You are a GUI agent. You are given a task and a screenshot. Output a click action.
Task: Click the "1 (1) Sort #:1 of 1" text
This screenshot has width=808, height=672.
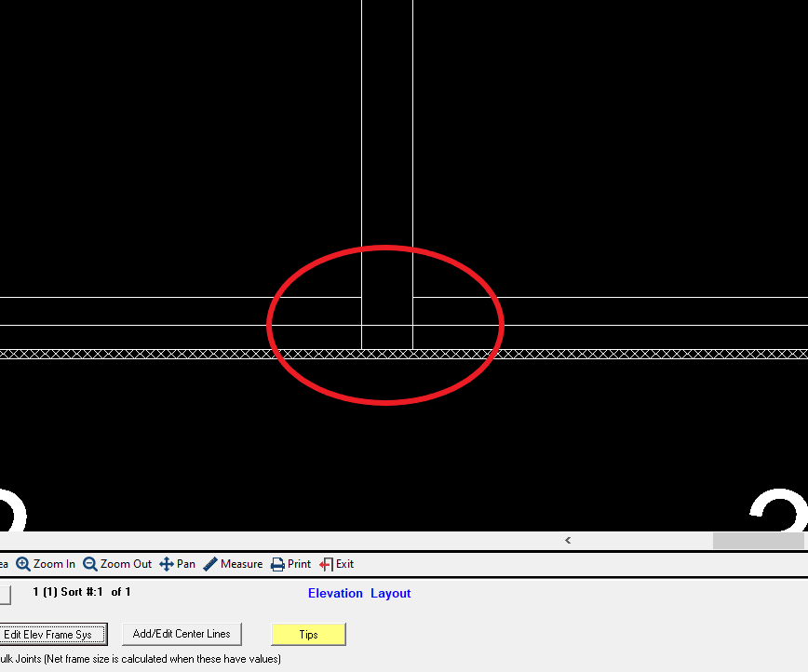81,592
